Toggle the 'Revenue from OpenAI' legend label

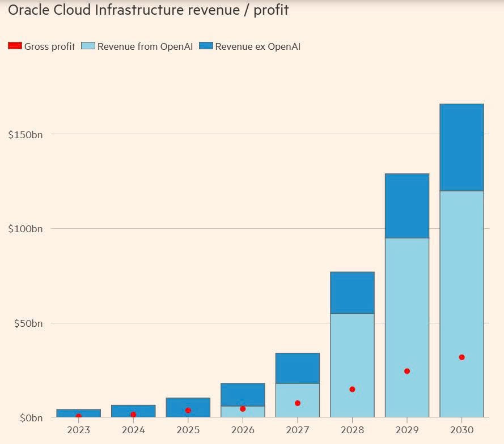[x=145, y=46]
